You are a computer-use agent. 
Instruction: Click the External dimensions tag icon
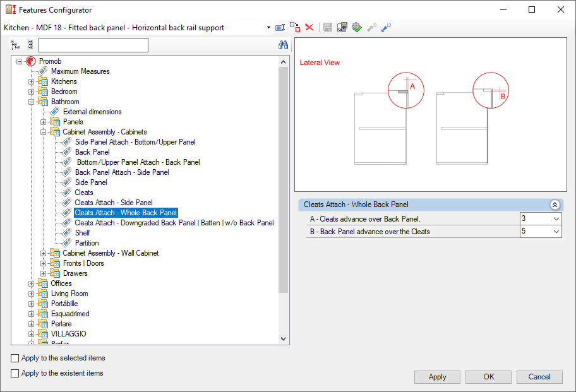[55, 112]
